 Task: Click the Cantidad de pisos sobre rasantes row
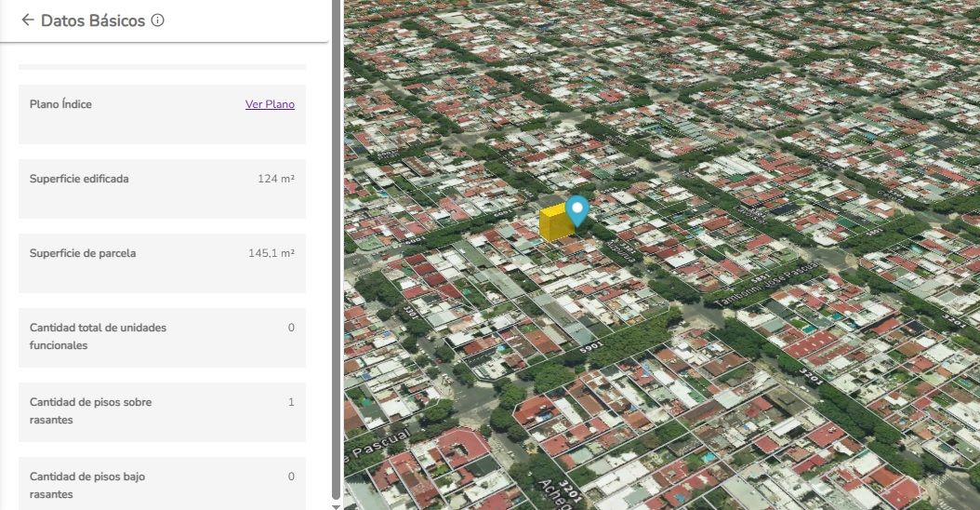(x=162, y=411)
